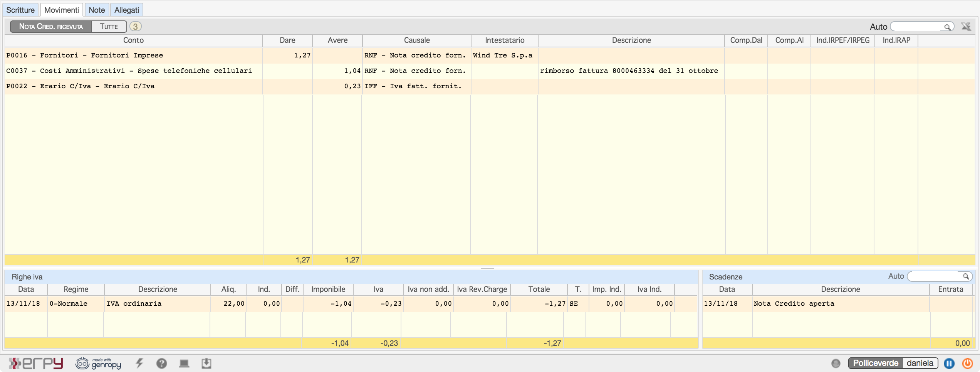The height and width of the screenshot is (372, 980).
Task: Select the IVA ordinaria row in Righe iva
Action: coord(351,304)
